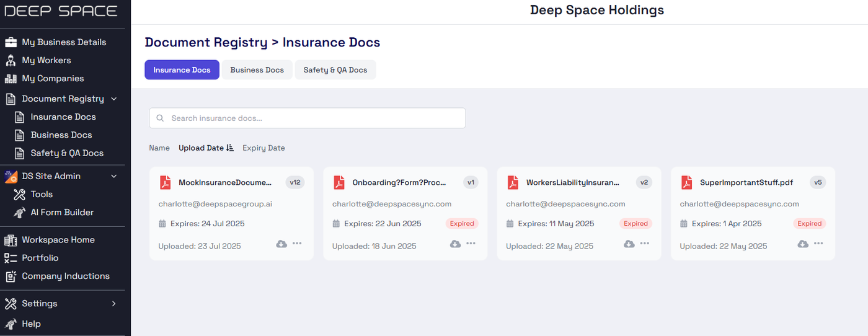Click the Expired badge on Onboarding?Form?Proc card

coord(462,224)
